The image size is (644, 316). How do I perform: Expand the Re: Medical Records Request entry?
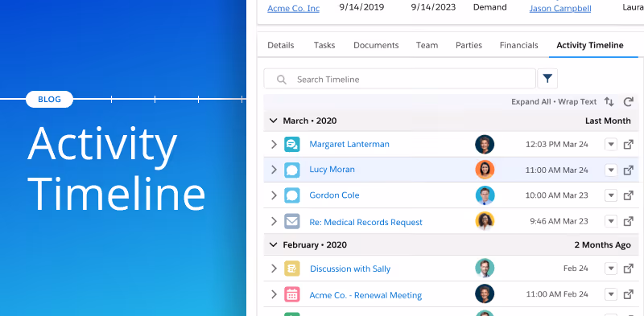[x=274, y=222]
